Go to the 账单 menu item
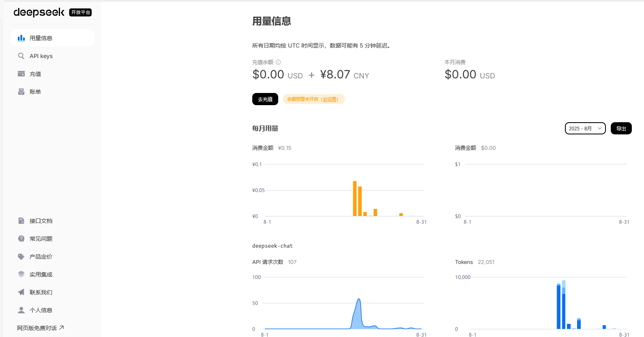The height and width of the screenshot is (337, 644). pos(35,92)
